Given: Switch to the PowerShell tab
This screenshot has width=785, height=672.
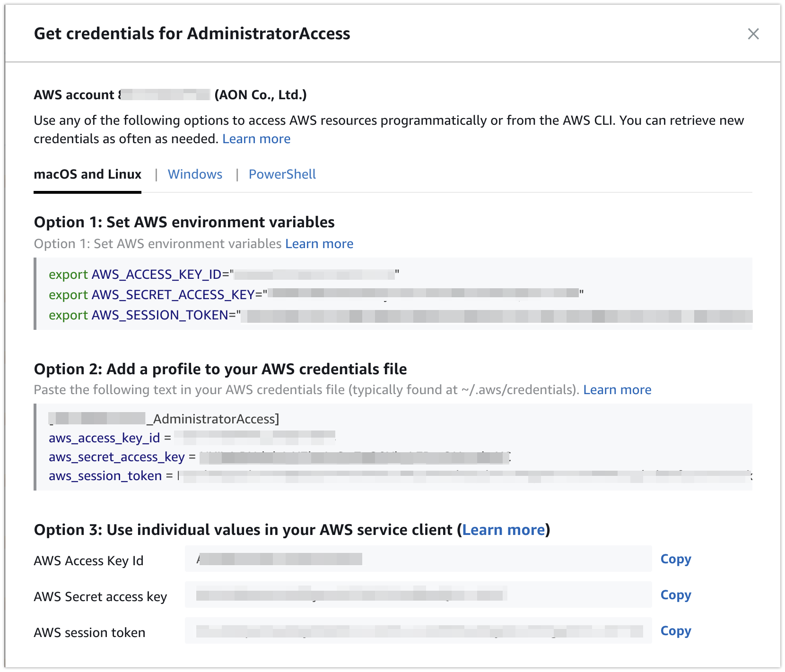Looking at the screenshot, I should coord(282,174).
